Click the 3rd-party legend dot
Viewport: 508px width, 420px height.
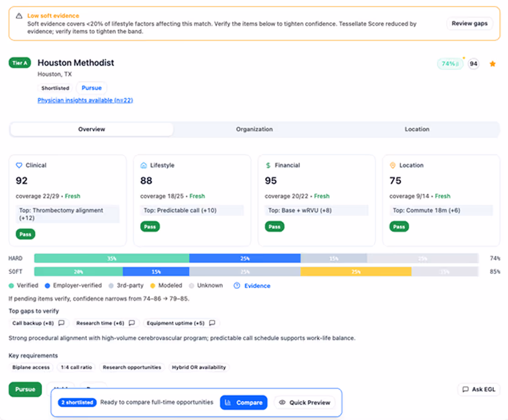(x=111, y=286)
